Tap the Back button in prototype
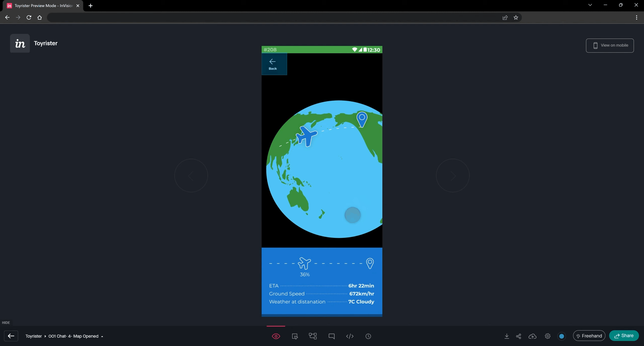Viewport: 644px width, 346px height. click(274, 64)
